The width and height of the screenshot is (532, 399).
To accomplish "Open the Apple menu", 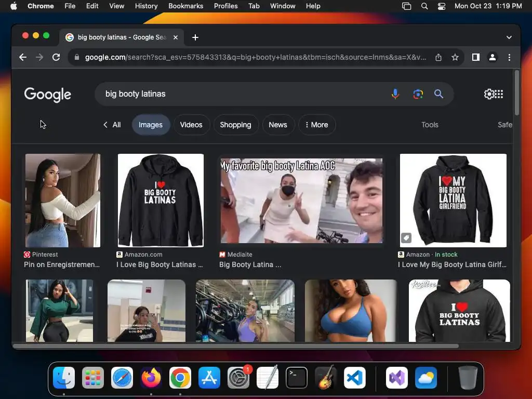I will 14,6.
